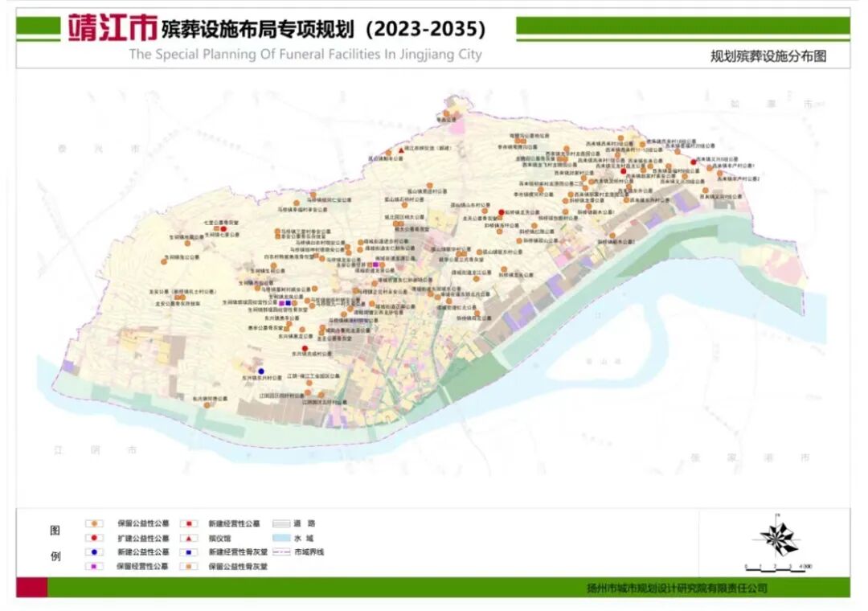Click the 江阴-靖江工业园区公墓 map label
Viewport: 868px width, 611px height.
pyautogui.click(x=313, y=375)
